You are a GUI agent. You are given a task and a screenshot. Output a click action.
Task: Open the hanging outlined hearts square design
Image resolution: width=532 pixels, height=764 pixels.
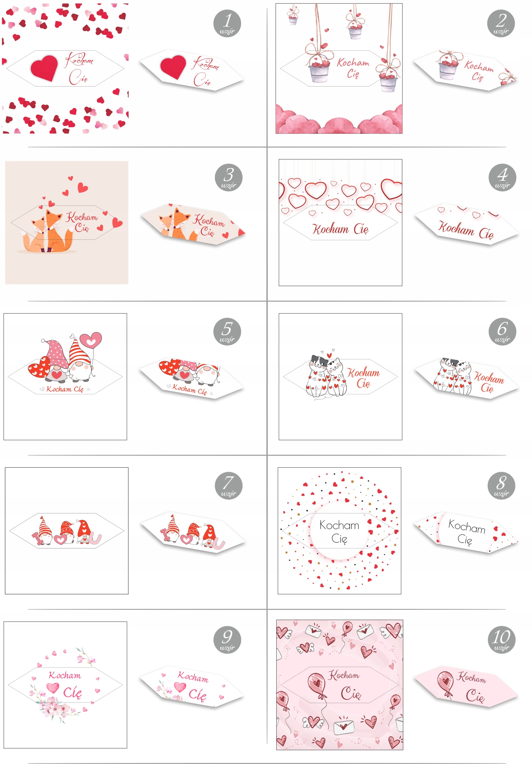[340, 223]
